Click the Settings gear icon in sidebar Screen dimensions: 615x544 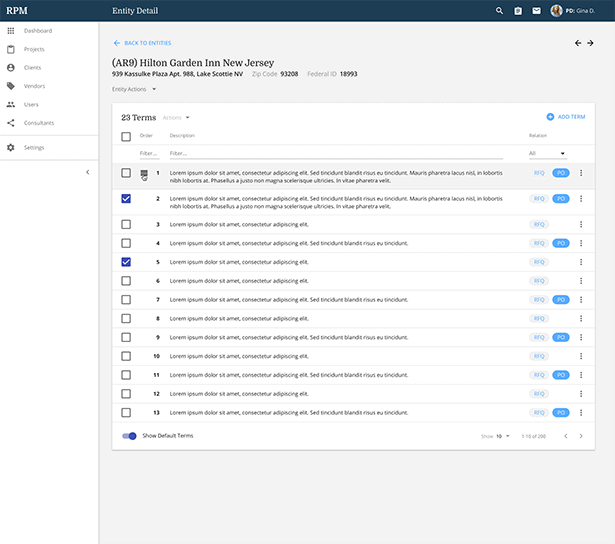[x=11, y=147]
